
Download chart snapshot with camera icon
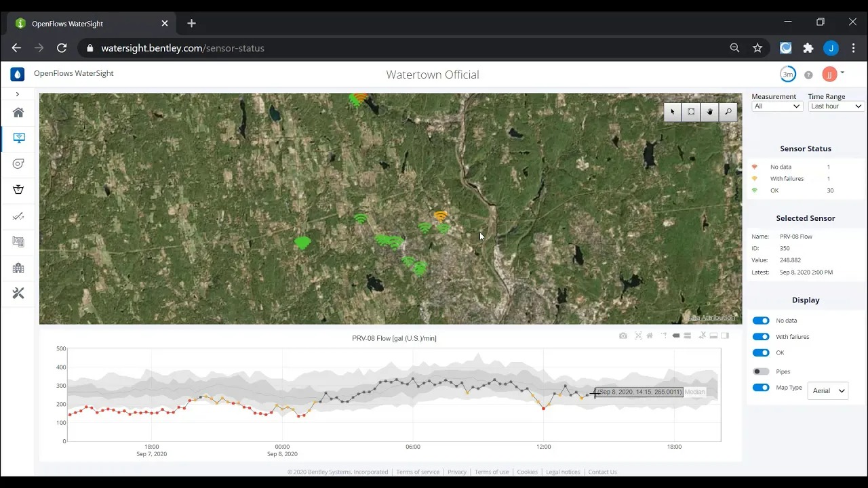(623, 335)
